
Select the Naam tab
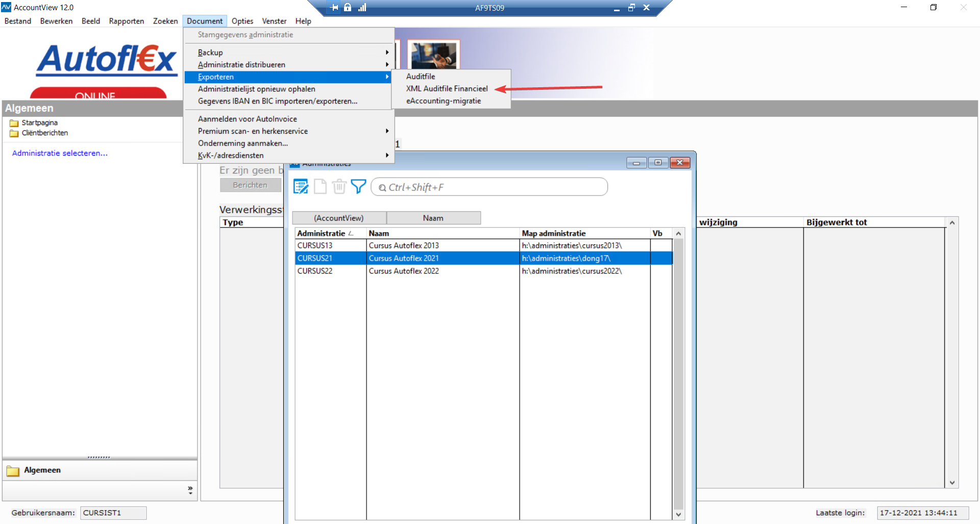[x=433, y=218]
